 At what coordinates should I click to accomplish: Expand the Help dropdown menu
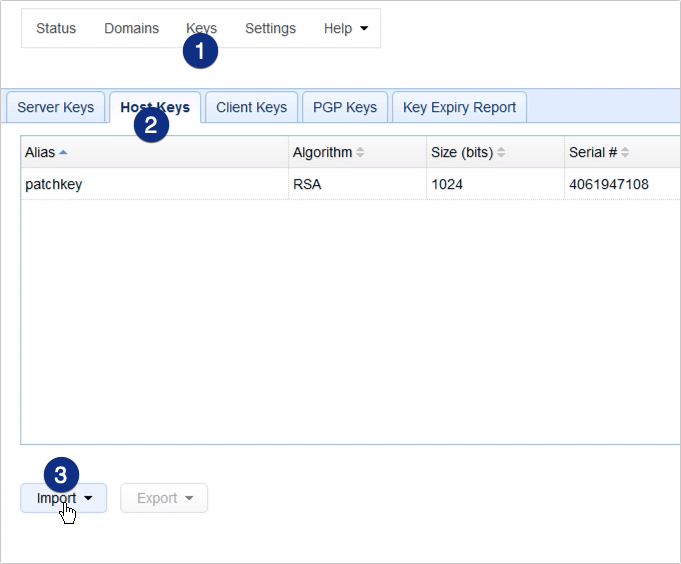tap(345, 28)
